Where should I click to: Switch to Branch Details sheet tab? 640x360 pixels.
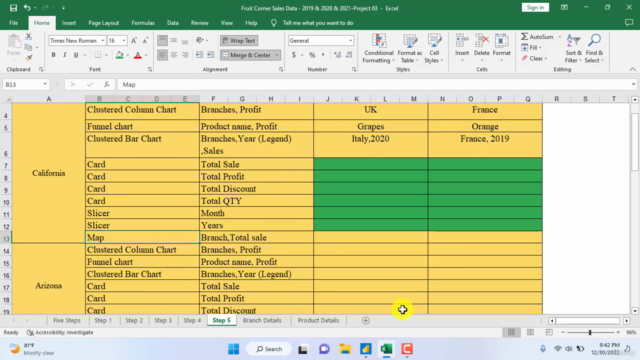tap(262, 321)
